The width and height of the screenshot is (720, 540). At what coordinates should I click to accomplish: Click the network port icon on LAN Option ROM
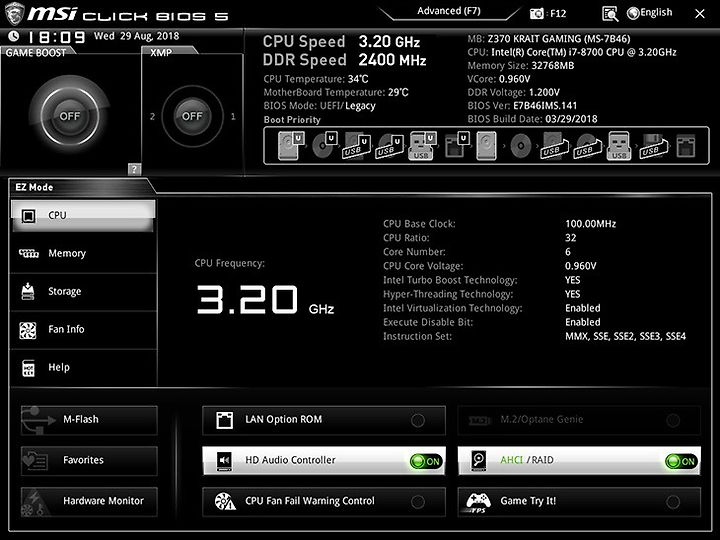point(225,420)
